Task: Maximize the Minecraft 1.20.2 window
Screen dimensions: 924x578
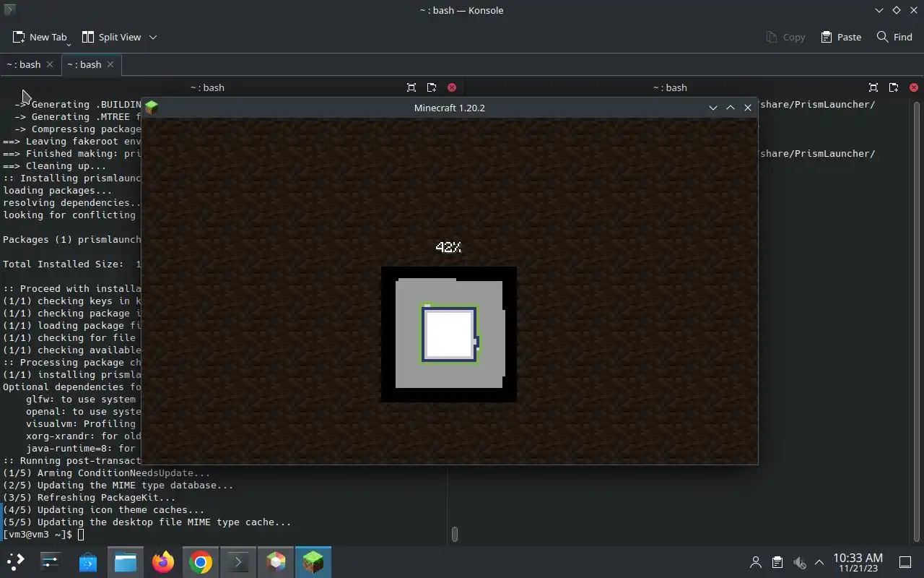Action: [x=731, y=108]
